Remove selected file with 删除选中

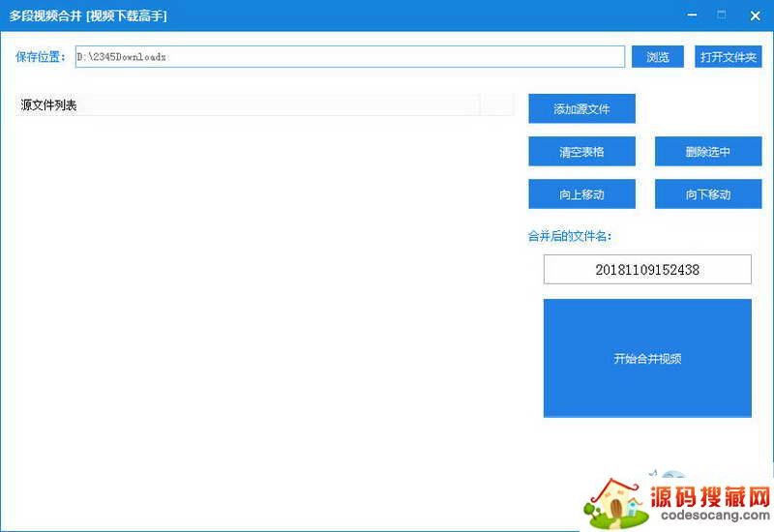pyautogui.click(x=708, y=152)
